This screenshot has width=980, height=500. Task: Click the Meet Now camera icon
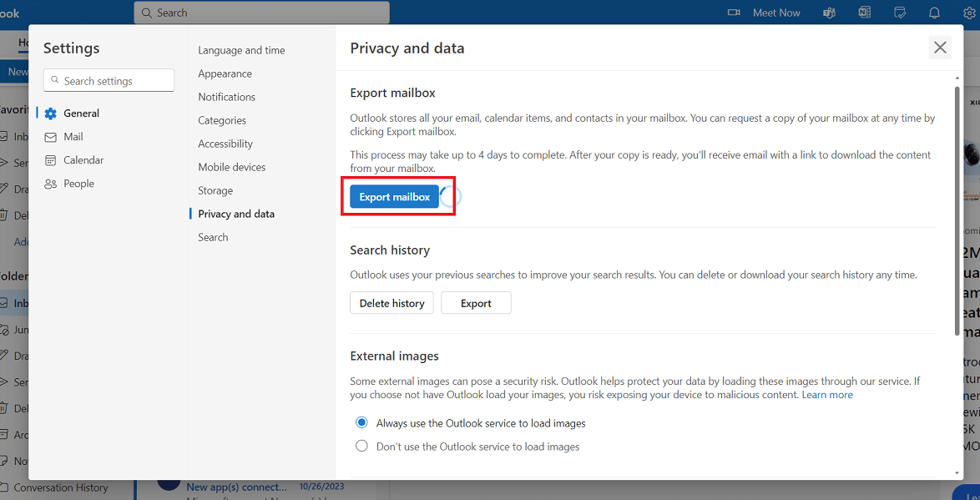[734, 13]
